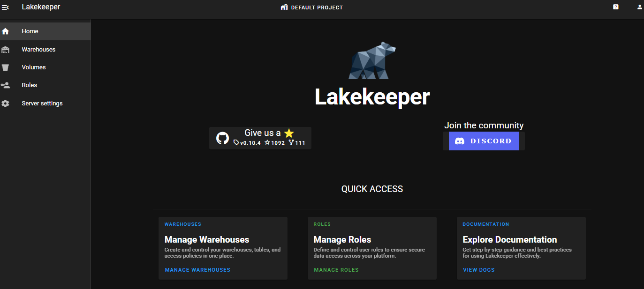This screenshot has height=289, width=644.
Task: Click the Manage Warehouses link
Action: pos(197,270)
